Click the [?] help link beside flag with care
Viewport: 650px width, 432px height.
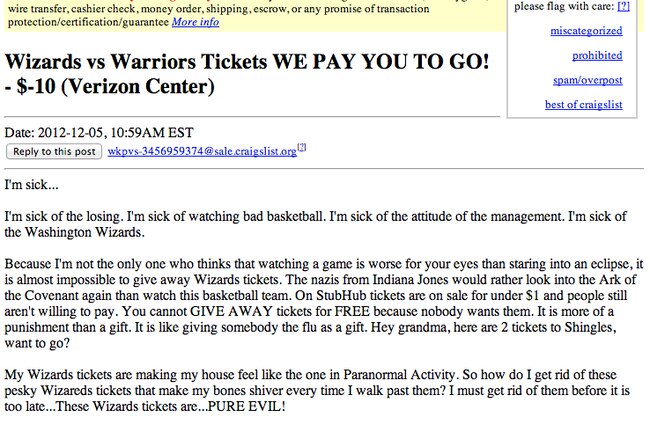[623, 6]
